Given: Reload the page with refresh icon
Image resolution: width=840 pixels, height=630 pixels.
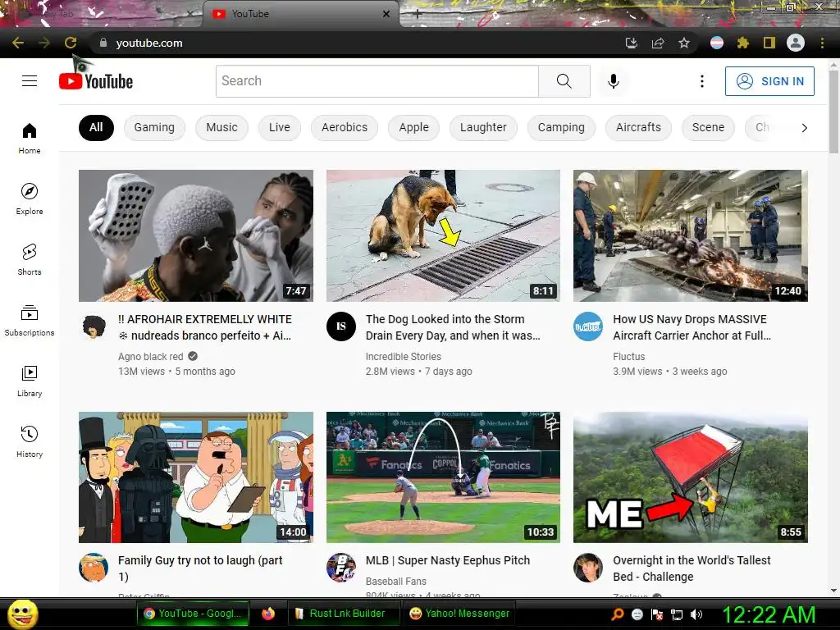Looking at the screenshot, I should click(71, 43).
